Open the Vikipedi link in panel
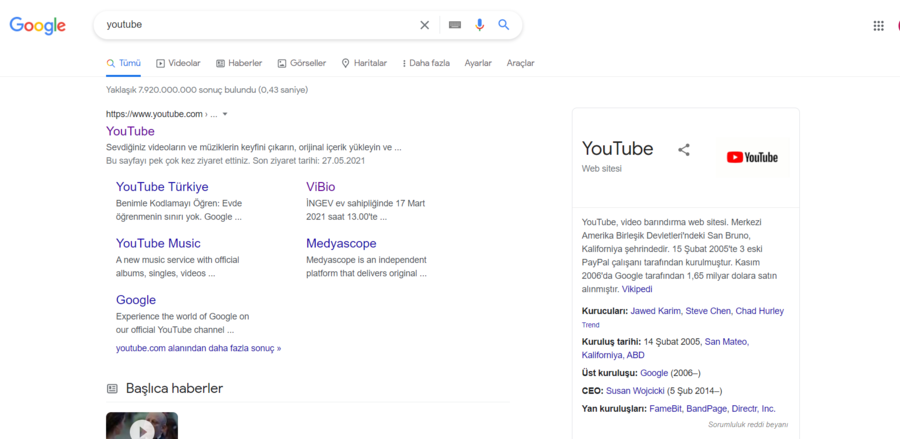The image size is (900, 439). click(637, 289)
